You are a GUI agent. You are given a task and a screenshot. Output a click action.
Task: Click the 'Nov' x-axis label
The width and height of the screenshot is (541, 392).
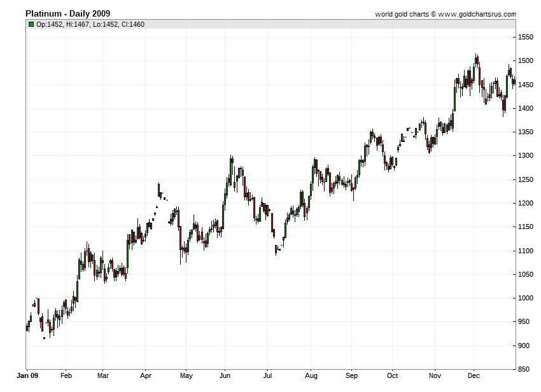(x=435, y=375)
